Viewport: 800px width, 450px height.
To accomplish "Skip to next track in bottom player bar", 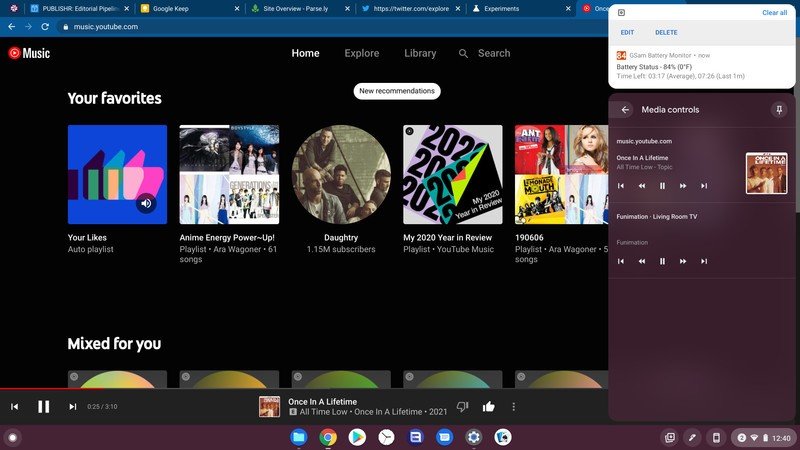I will click(72, 407).
